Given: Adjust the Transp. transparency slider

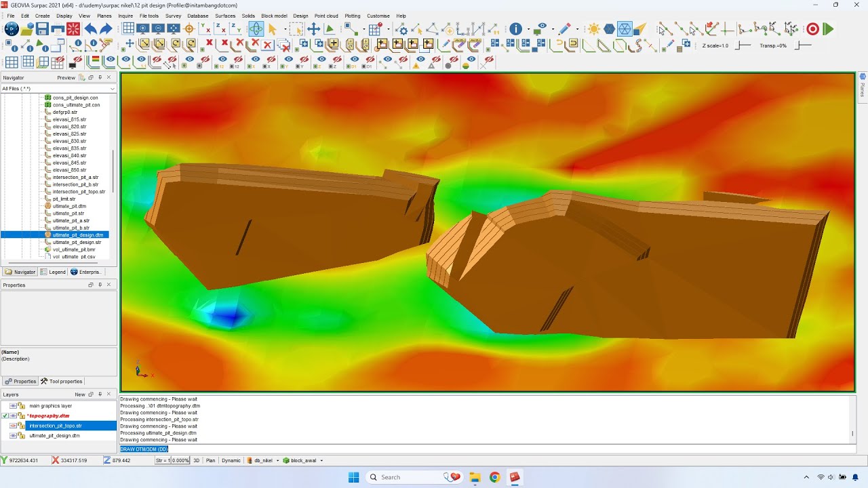Looking at the screenshot, I should [x=803, y=45].
